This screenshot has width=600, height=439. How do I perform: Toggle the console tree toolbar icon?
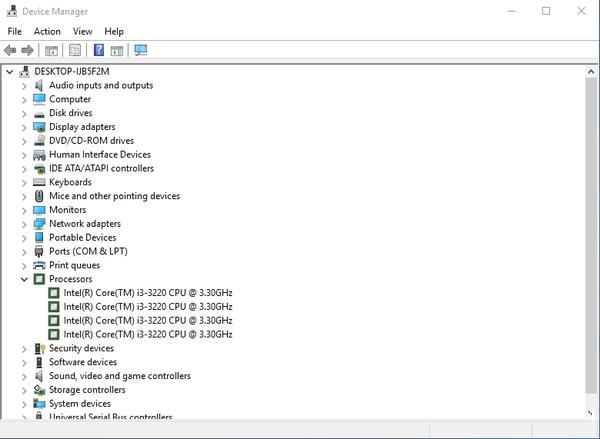click(51, 50)
